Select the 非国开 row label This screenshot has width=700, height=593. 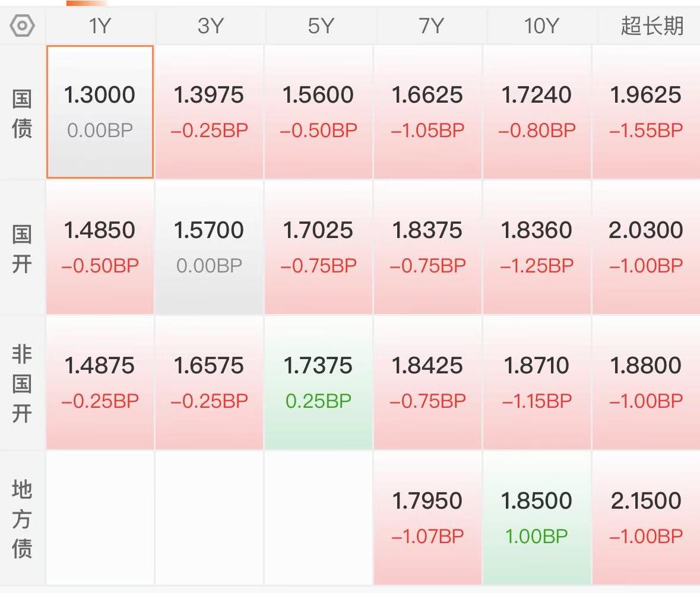[x=22, y=383]
